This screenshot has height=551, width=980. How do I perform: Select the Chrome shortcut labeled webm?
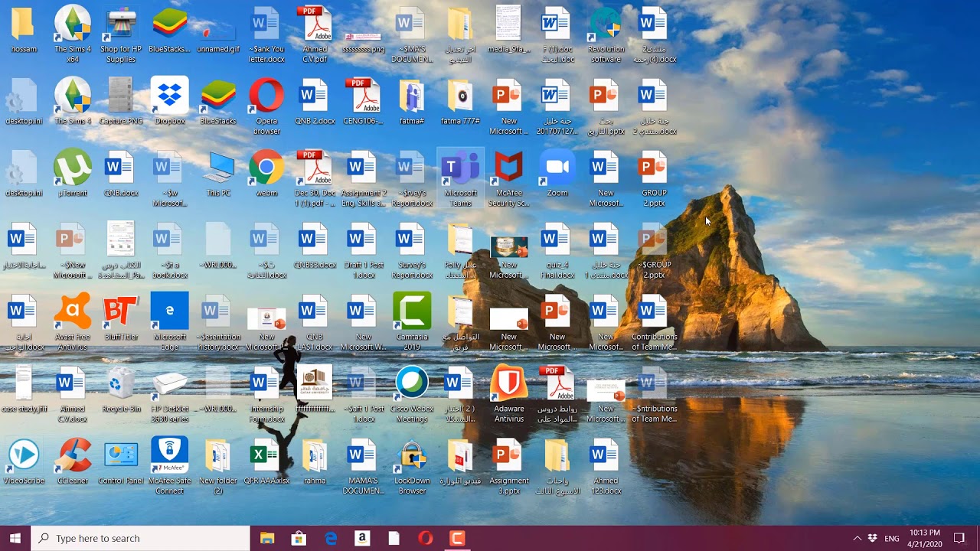point(266,174)
